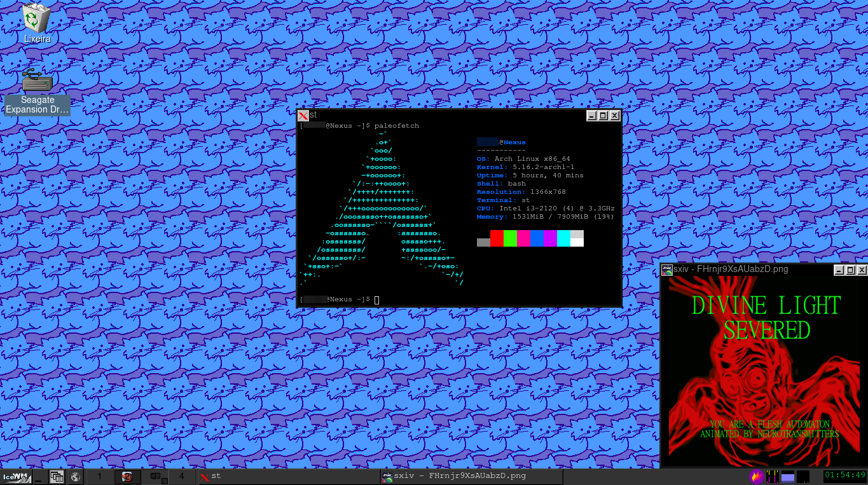This screenshot has width=868, height=485.
Task: Open the st terminal window menu icon
Action: [x=303, y=115]
